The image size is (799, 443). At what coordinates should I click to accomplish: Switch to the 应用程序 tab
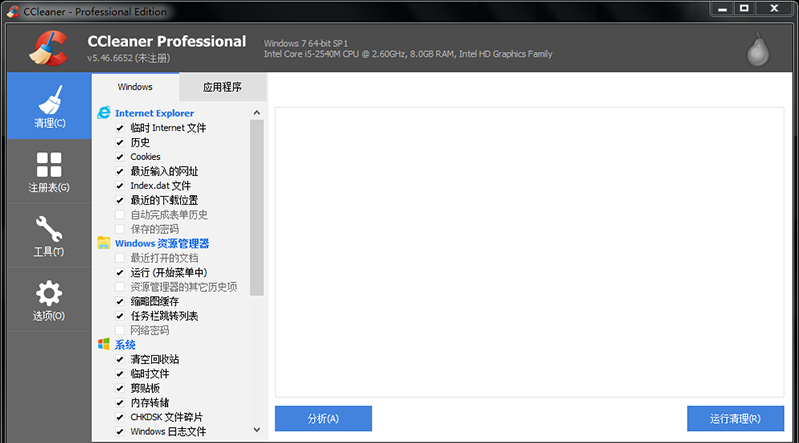[x=223, y=87]
